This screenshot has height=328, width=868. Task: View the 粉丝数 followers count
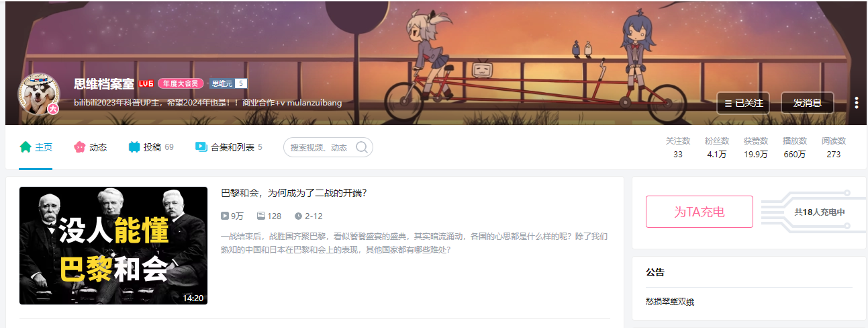[x=717, y=147]
